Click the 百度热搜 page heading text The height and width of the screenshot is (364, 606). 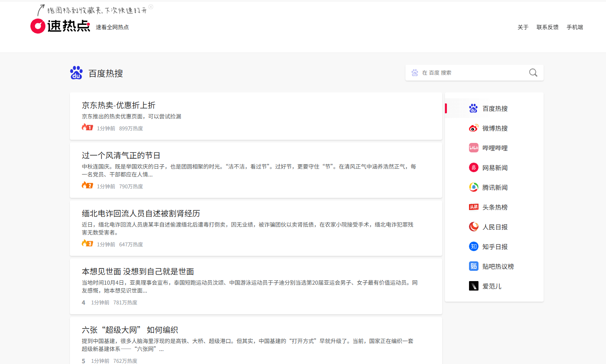pyautogui.click(x=105, y=73)
